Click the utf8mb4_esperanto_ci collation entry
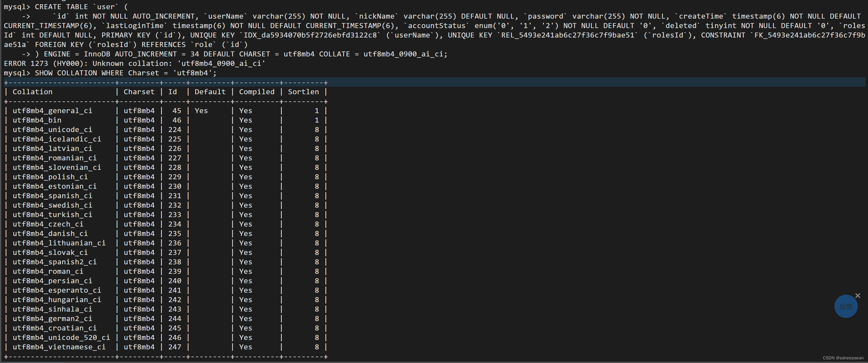The image size is (868, 363). pos(57,290)
